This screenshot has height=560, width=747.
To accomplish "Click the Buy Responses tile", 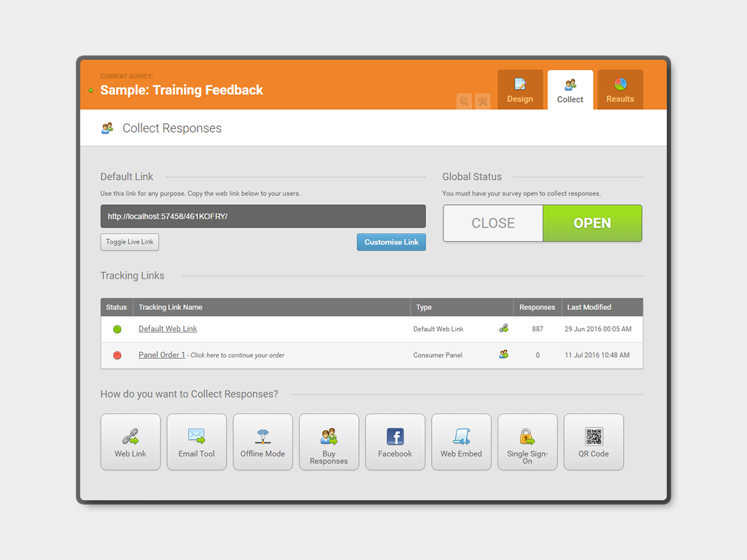I will [x=329, y=442].
